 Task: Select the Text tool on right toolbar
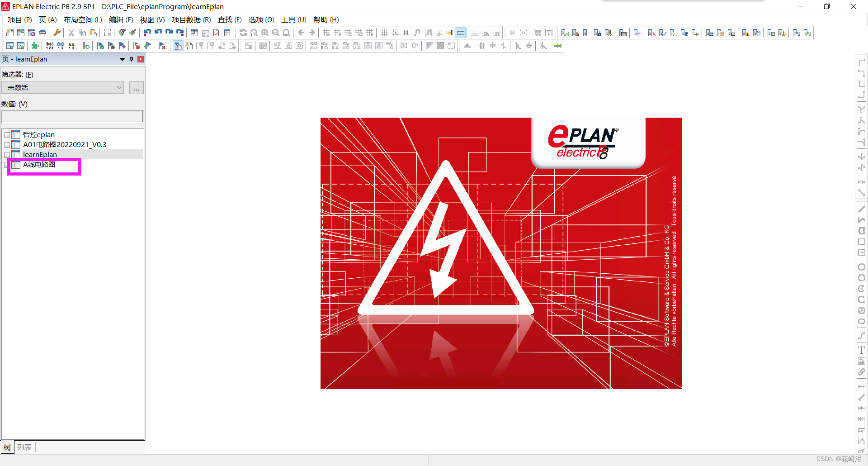[862, 350]
